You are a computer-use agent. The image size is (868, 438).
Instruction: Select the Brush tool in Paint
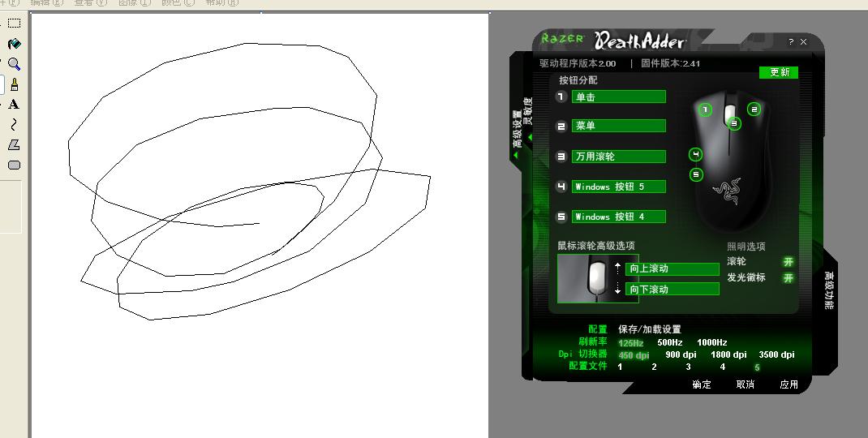click(14, 84)
